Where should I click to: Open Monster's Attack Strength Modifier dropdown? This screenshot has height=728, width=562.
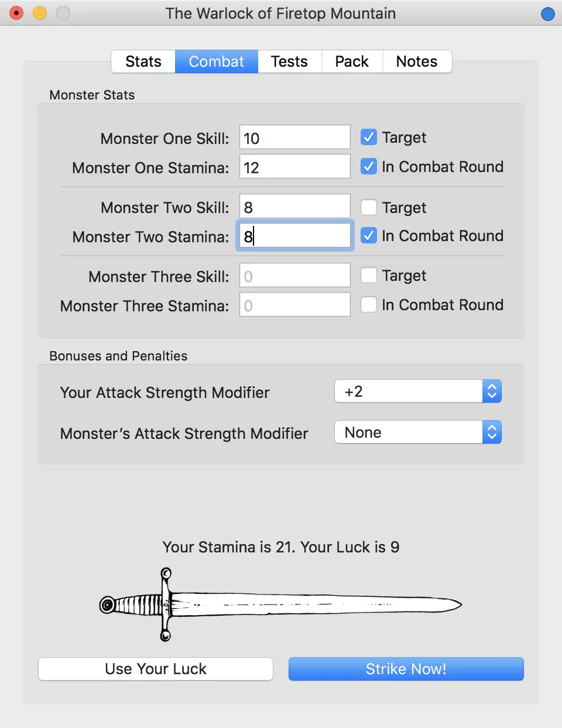(x=418, y=432)
